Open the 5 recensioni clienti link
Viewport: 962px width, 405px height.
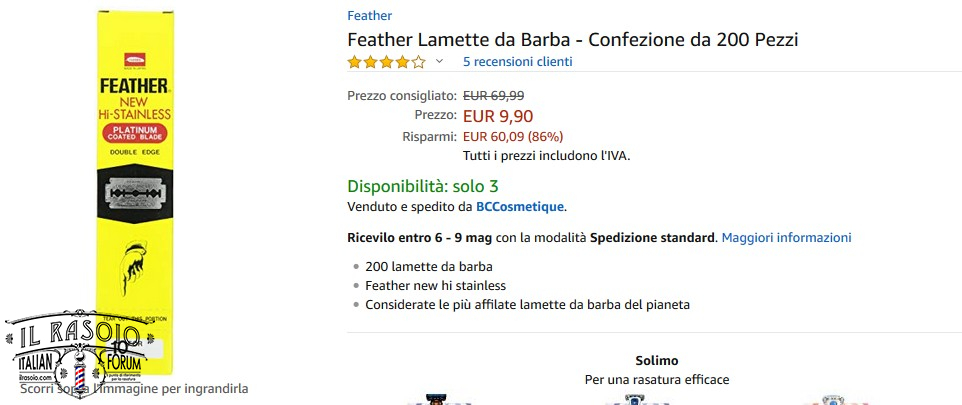click(517, 62)
